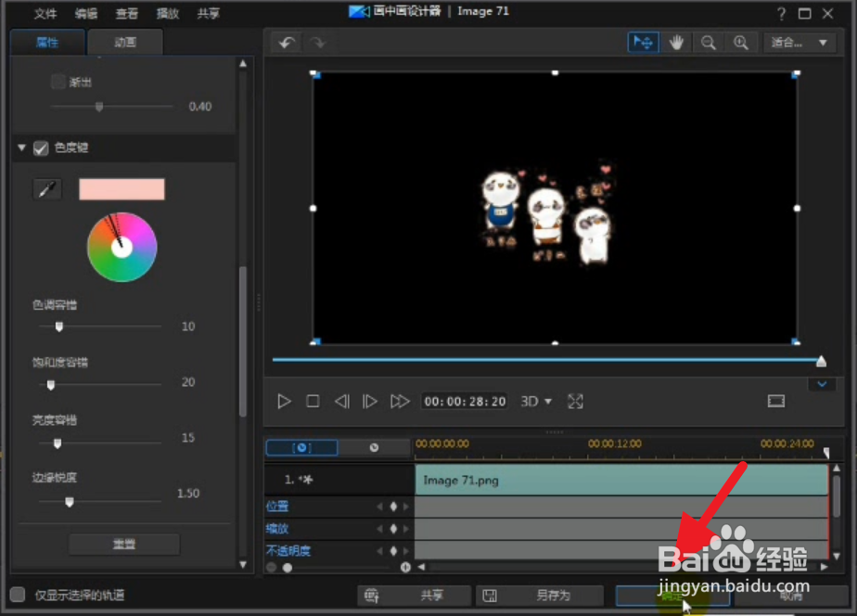Click the Play button
857x616 pixels.
[284, 401]
